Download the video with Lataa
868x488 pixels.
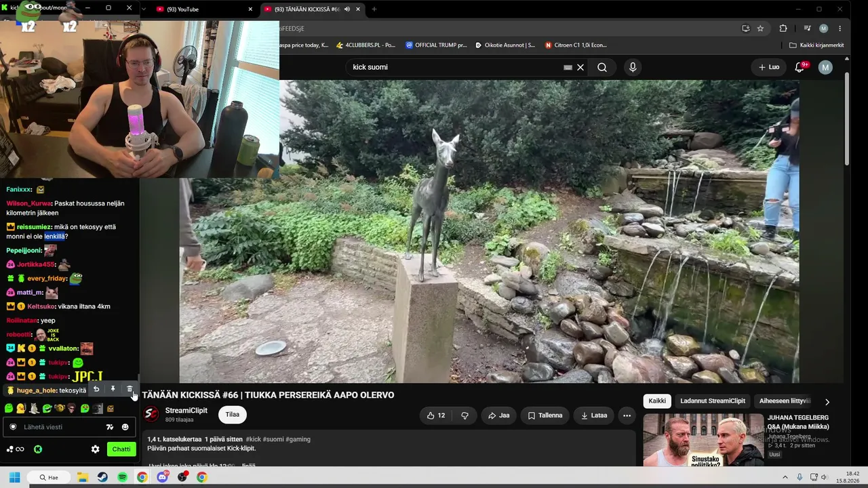pyautogui.click(x=593, y=415)
